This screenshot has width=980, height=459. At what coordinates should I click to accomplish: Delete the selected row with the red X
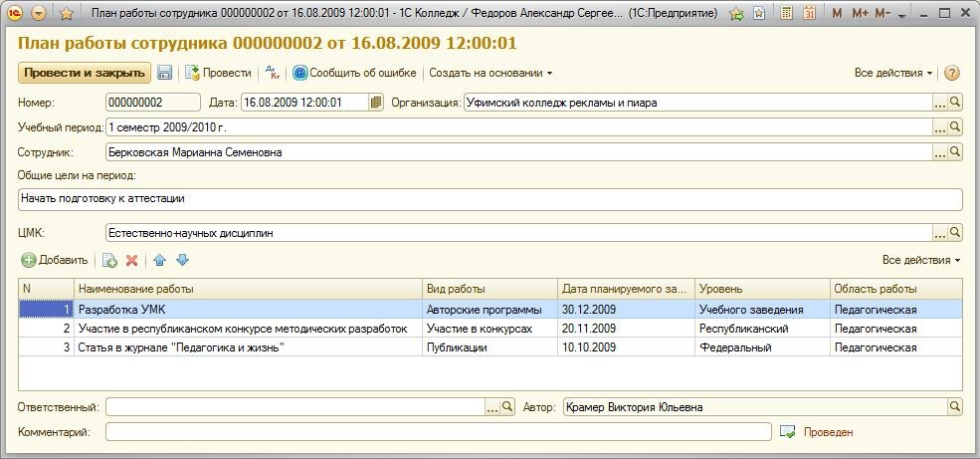pyautogui.click(x=131, y=260)
